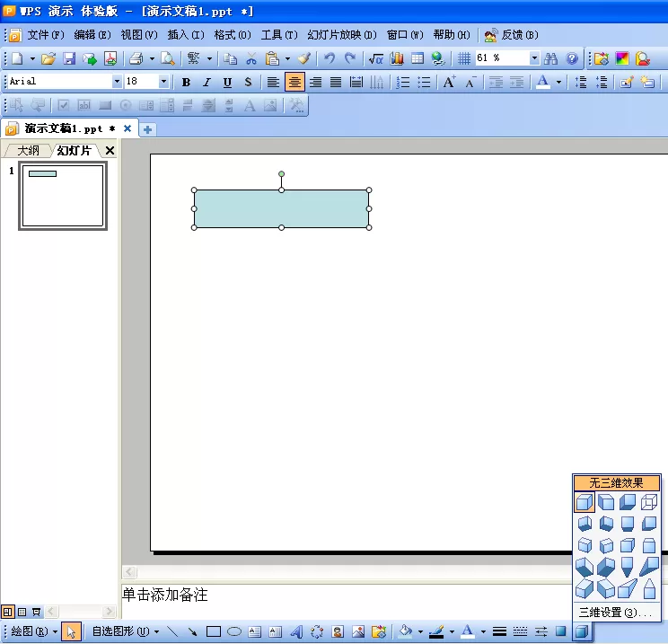The width and height of the screenshot is (668, 644).
Task: Open the font size 18 dropdown
Action: [x=163, y=81]
